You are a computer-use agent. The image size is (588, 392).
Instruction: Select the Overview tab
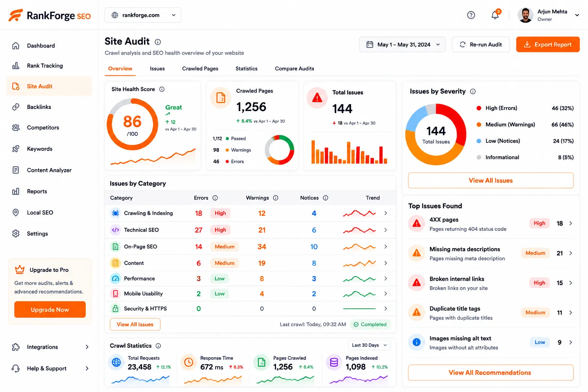tap(120, 69)
